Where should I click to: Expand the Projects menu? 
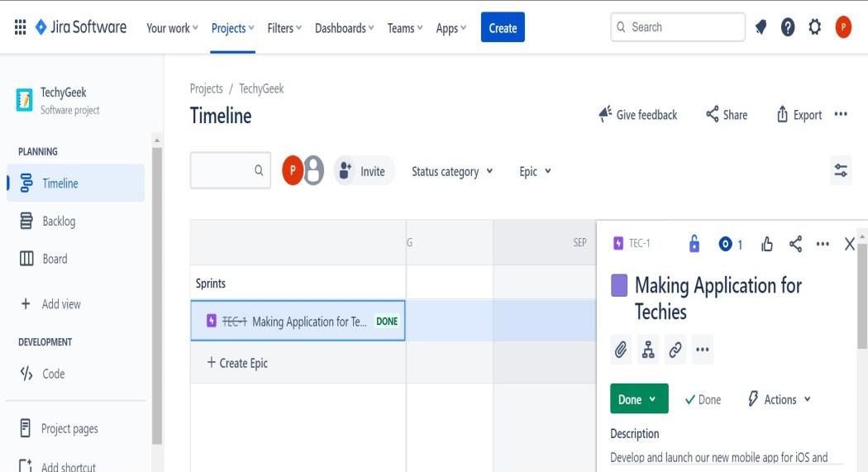pos(233,27)
